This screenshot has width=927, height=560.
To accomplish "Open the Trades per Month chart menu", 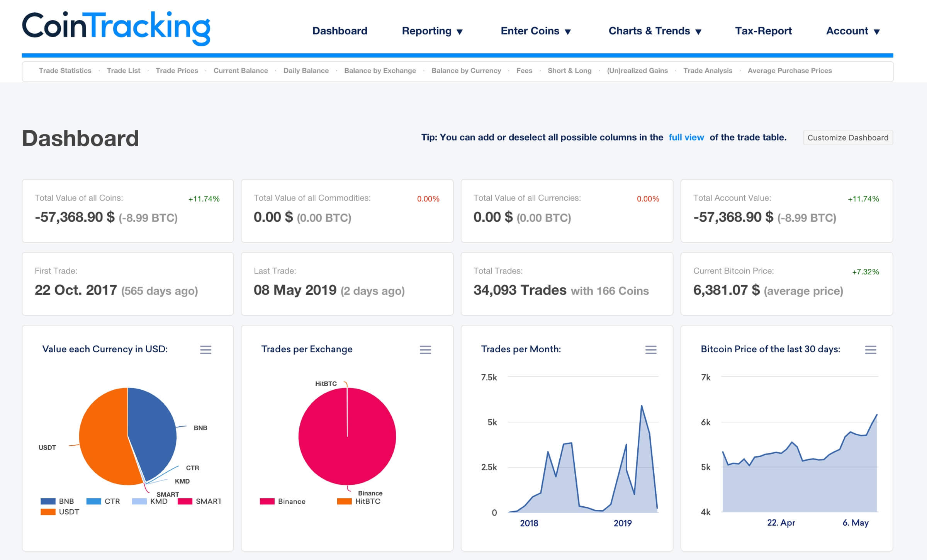I will pos(651,350).
